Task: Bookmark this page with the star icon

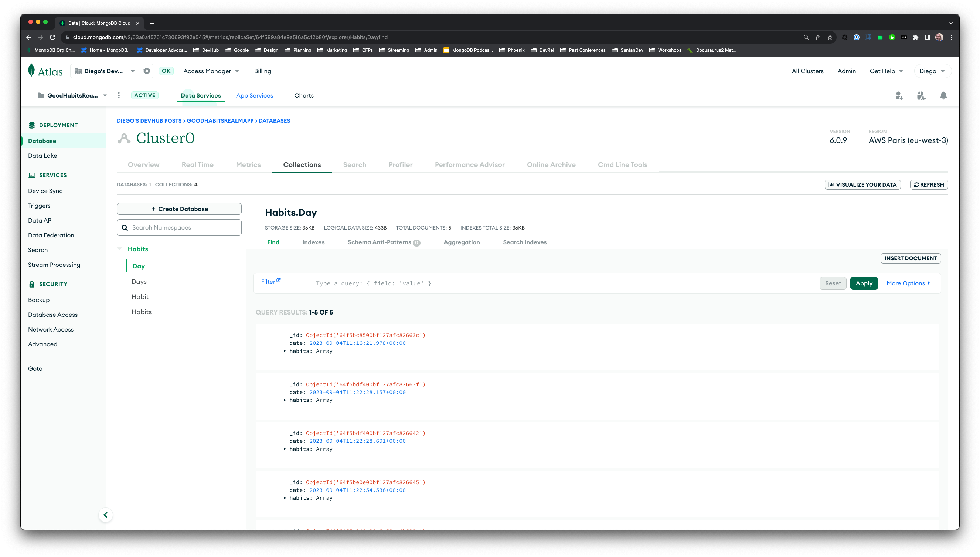Action: [830, 37]
